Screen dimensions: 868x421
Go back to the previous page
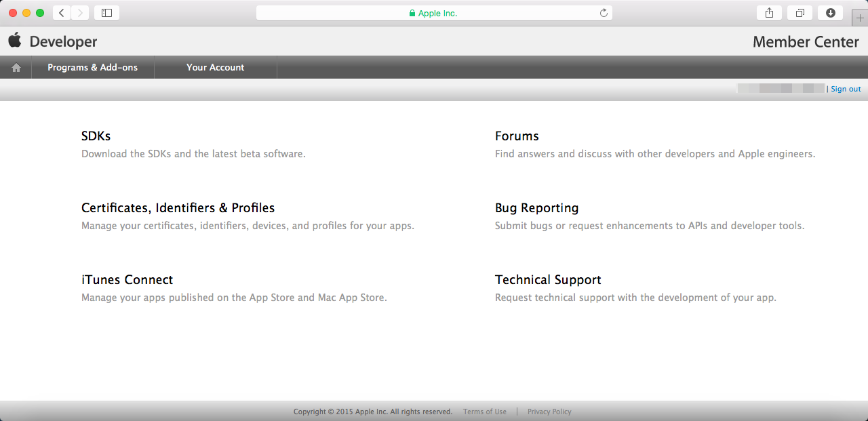(62, 13)
